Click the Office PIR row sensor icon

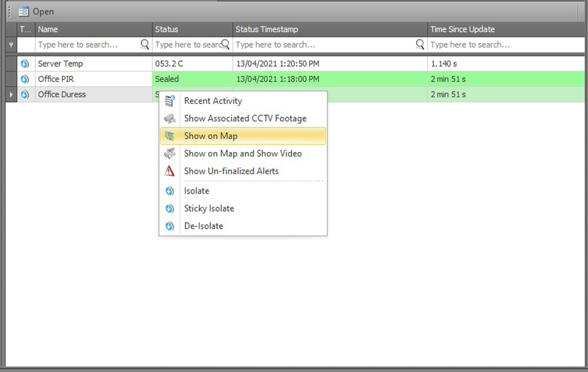click(25, 79)
